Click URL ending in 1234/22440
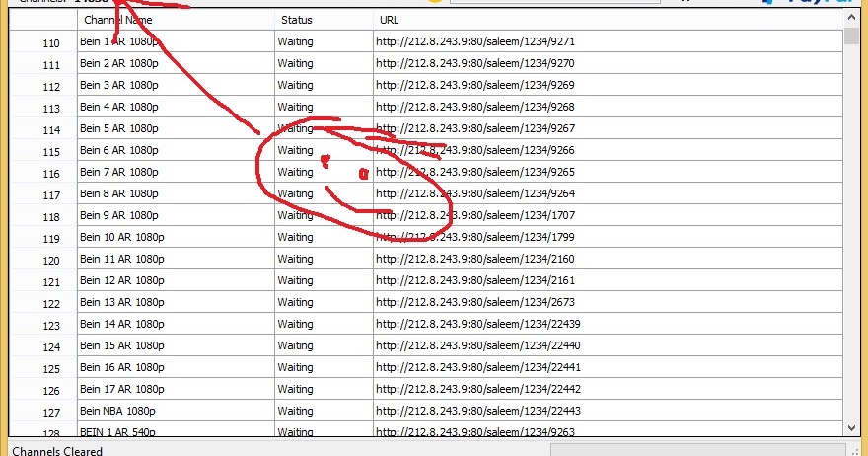 click(478, 345)
